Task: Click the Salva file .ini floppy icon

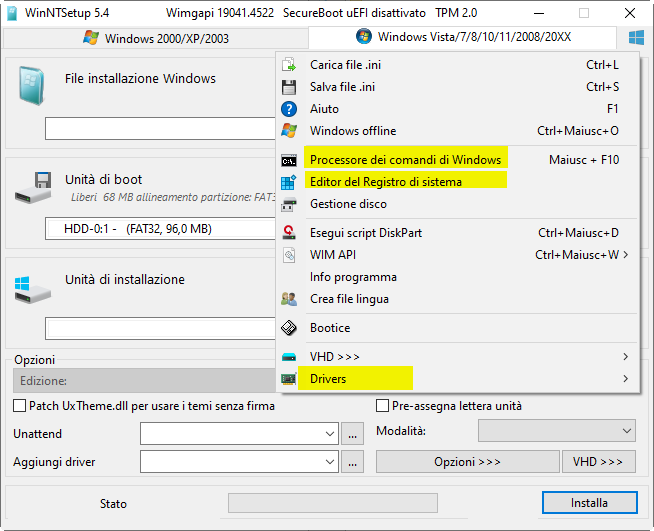Action: pos(290,87)
